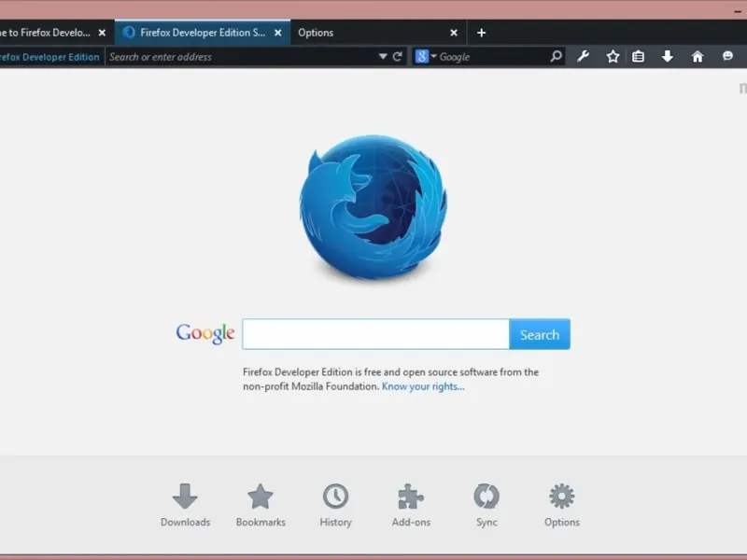
Task: Choose search engine via Google icon dropdown
Action: coord(426,56)
